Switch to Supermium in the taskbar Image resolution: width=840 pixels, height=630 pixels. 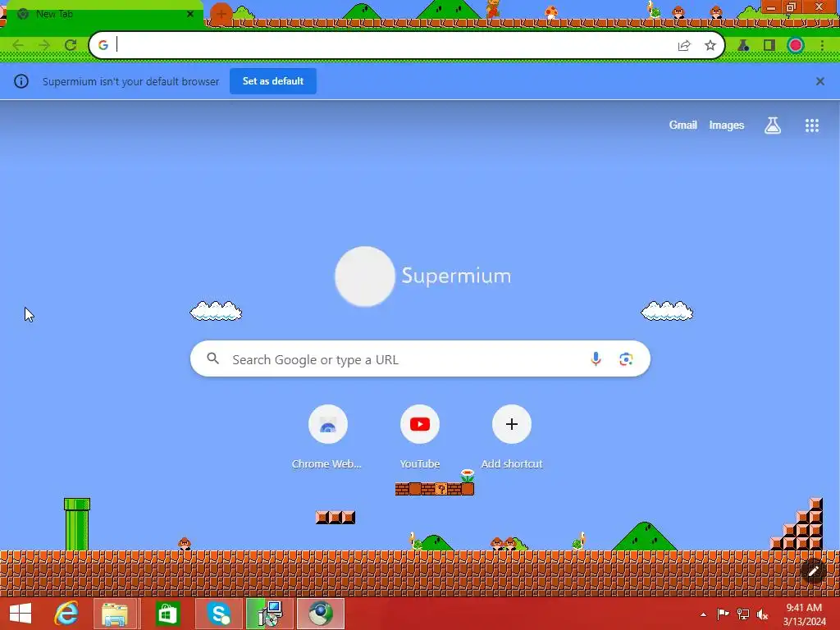pos(321,614)
